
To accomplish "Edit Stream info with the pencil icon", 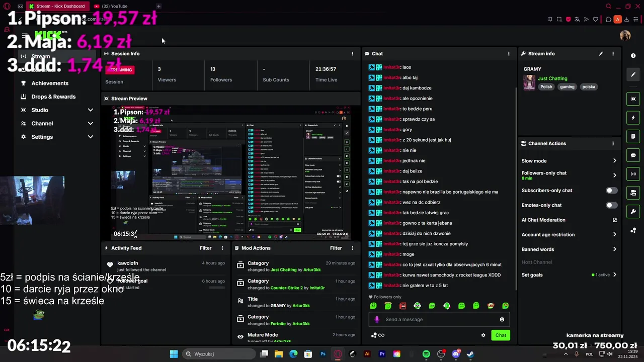I will point(601,53).
